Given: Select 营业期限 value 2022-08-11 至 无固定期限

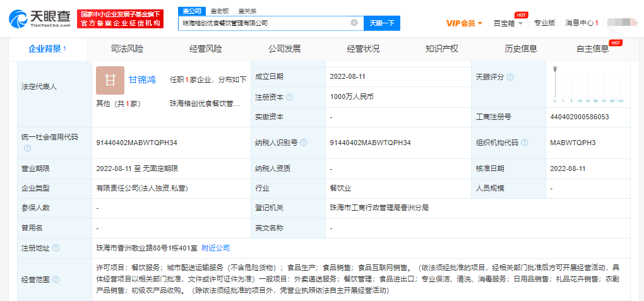Looking at the screenshot, I should 137,168.
